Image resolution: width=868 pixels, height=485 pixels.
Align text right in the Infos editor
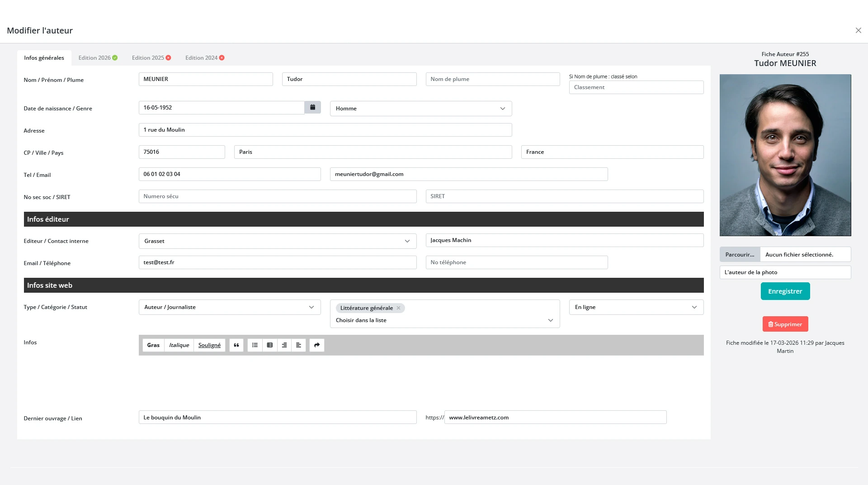pos(284,345)
